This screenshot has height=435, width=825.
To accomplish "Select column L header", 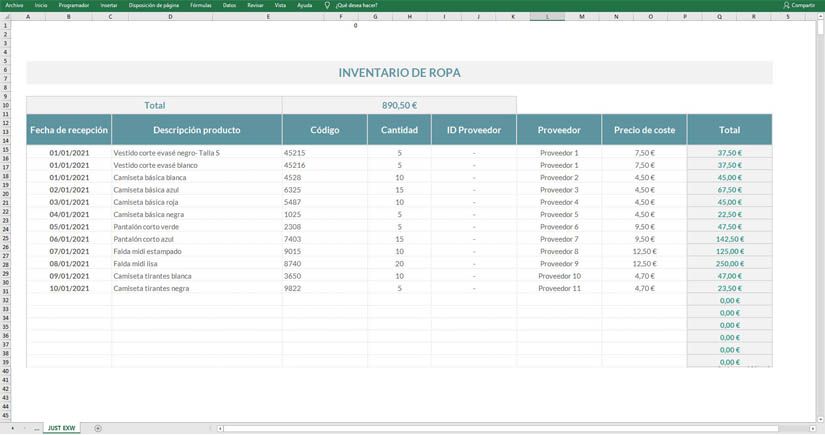I will [546, 17].
